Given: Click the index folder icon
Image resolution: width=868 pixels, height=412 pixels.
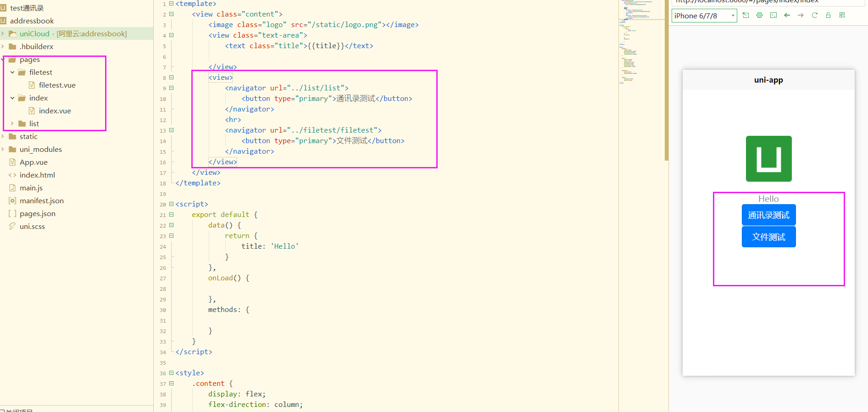Looking at the screenshot, I should tap(22, 98).
